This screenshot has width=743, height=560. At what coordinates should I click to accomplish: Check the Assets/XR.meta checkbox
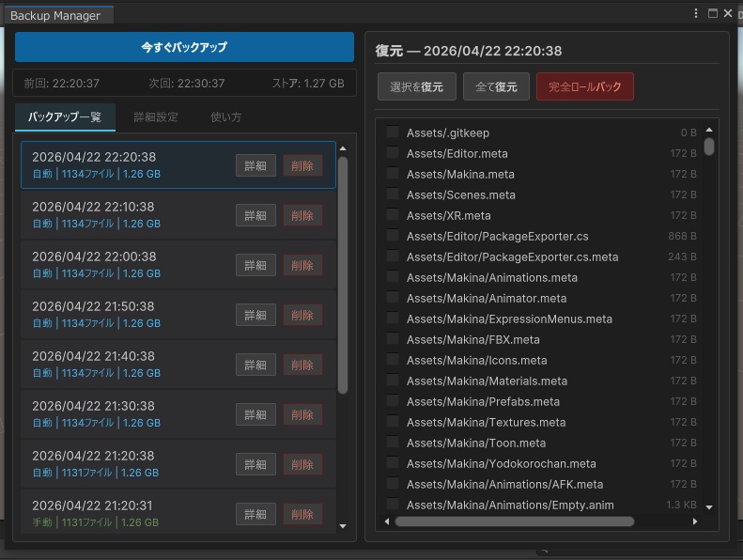[x=393, y=215]
